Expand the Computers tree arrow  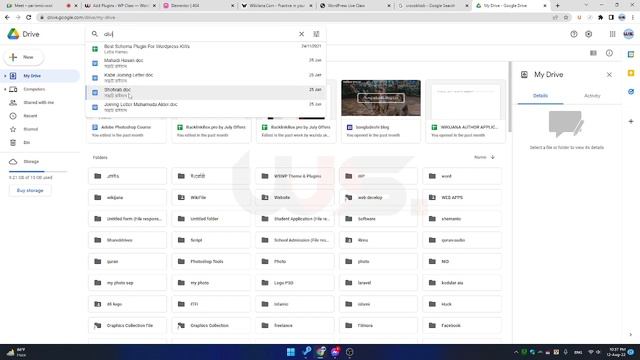click(5, 89)
